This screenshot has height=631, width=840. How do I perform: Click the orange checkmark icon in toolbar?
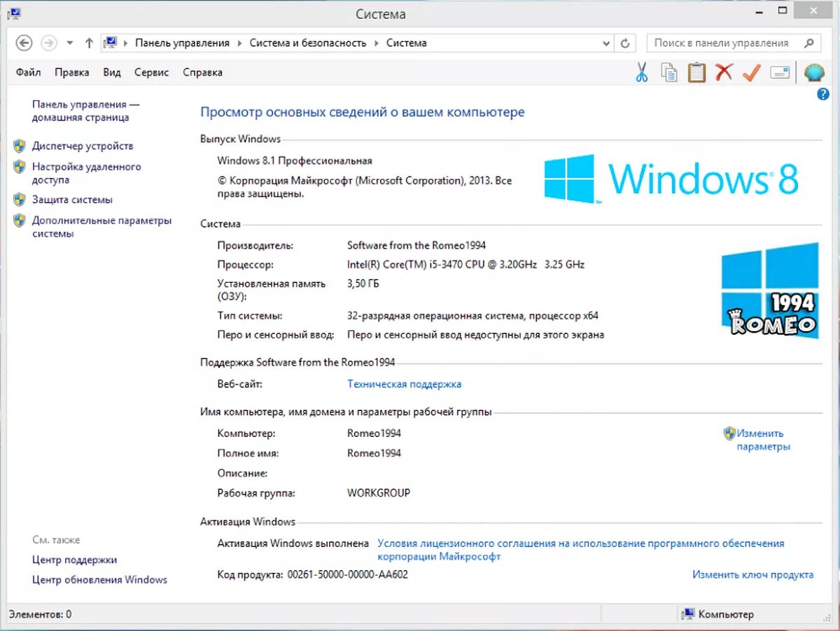(x=752, y=72)
